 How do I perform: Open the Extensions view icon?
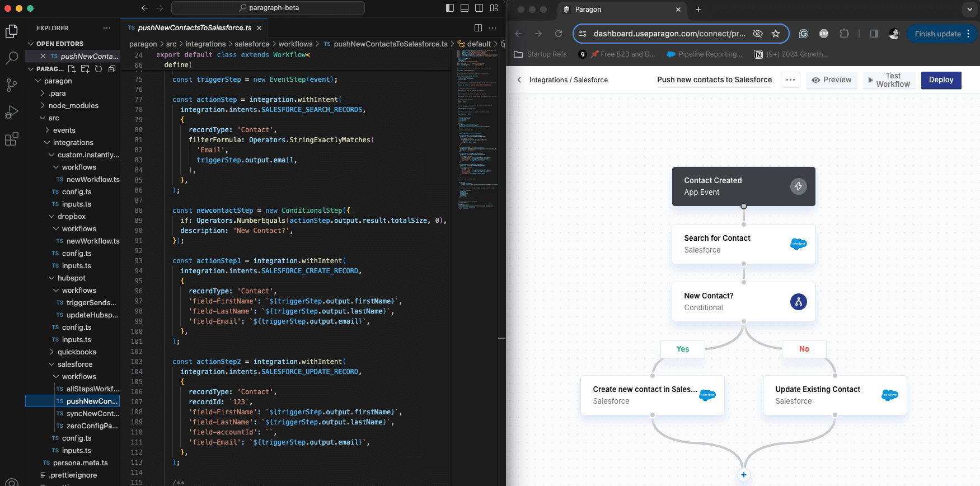pos(11,139)
